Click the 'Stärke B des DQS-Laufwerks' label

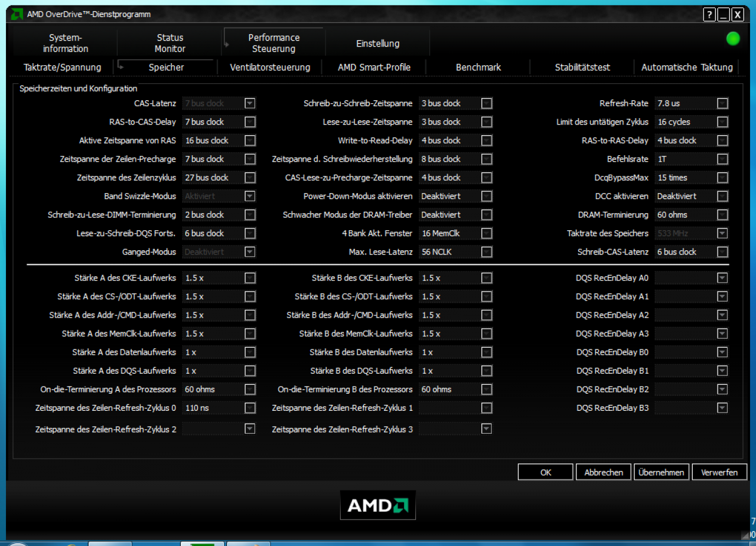click(361, 371)
